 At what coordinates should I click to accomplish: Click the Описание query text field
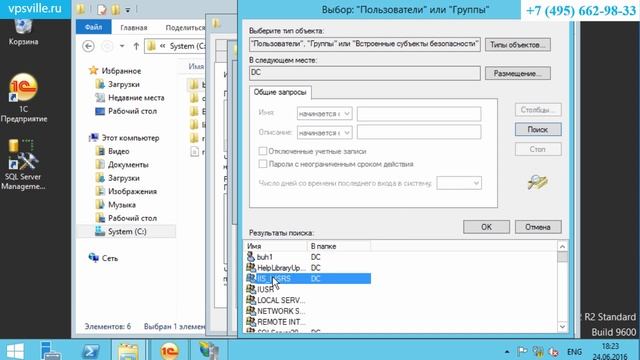click(419, 132)
